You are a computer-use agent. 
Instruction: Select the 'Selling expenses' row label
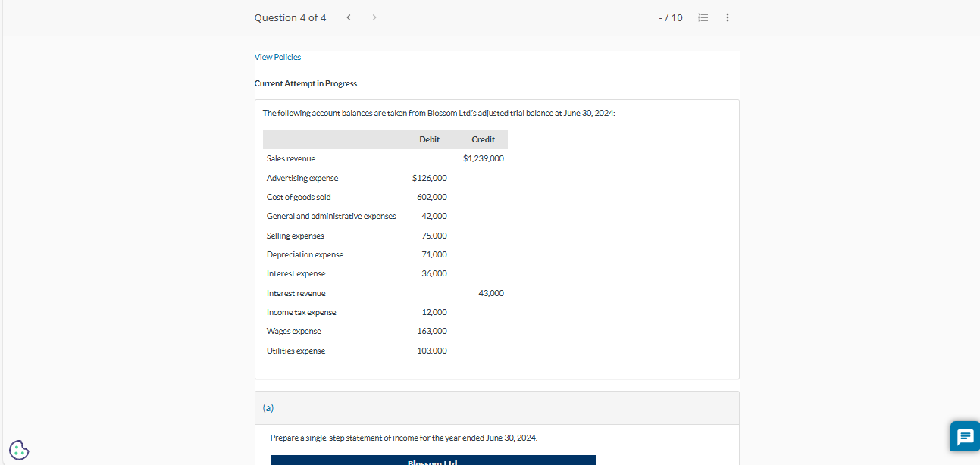(x=296, y=236)
